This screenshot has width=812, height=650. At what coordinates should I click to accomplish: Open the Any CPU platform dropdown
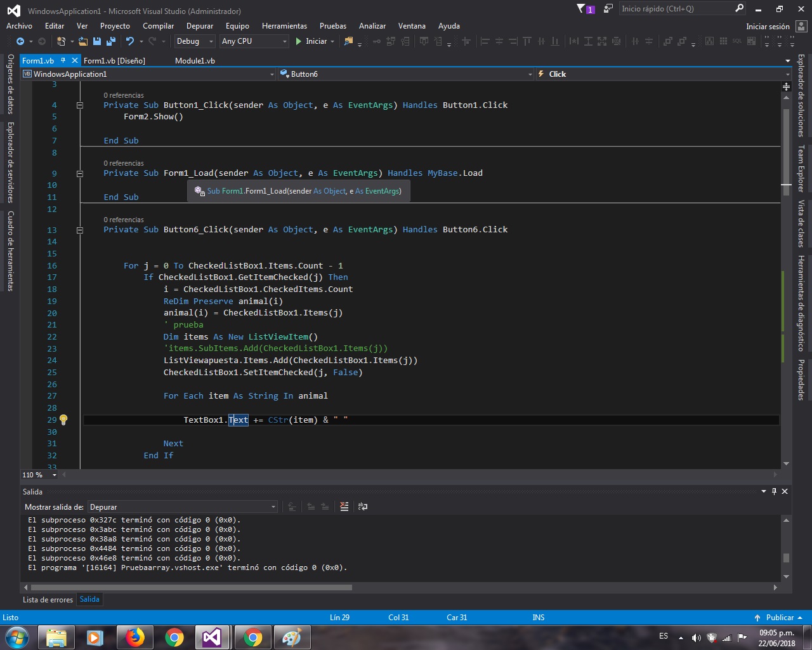tap(254, 41)
